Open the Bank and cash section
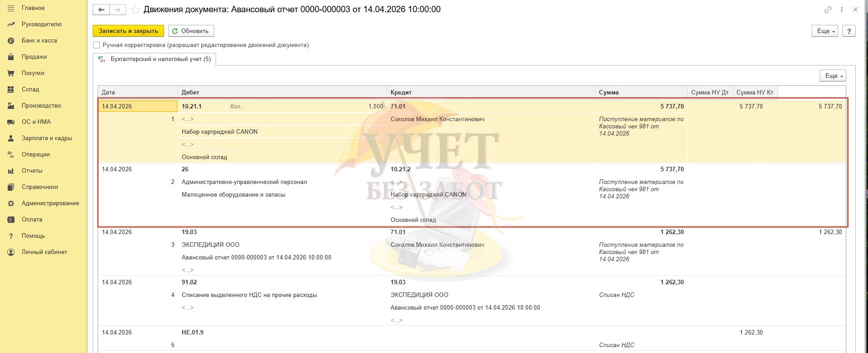 39,41
